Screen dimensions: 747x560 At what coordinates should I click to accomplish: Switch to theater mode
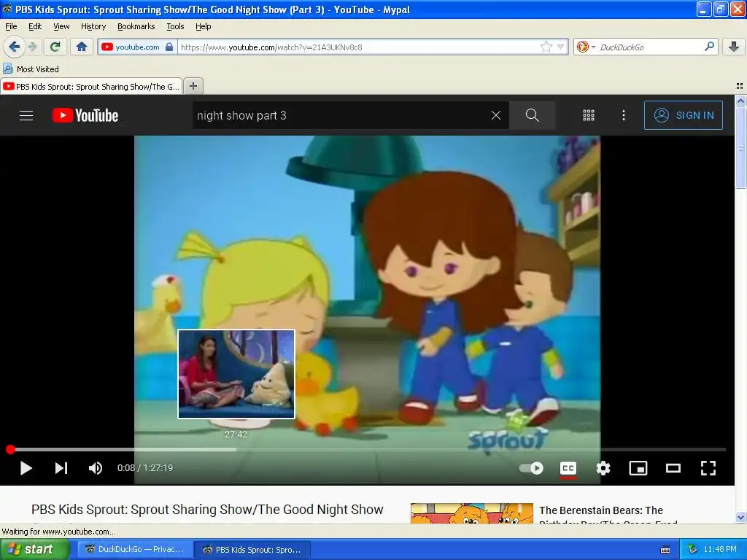[673, 468]
